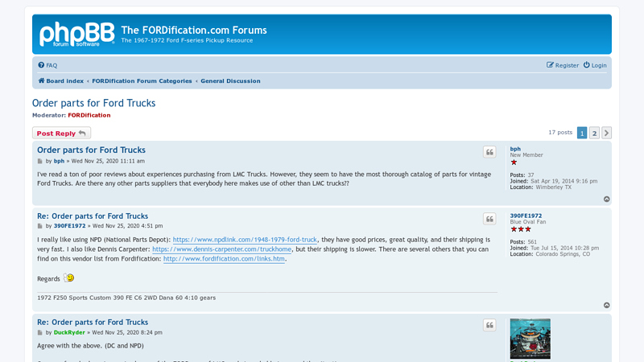
Task: Click the post icon beside DuckRyder's byline
Action: click(x=39, y=333)
